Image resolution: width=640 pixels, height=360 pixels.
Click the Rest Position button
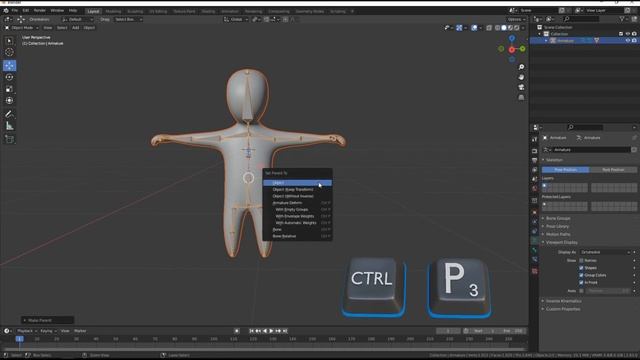613,170
